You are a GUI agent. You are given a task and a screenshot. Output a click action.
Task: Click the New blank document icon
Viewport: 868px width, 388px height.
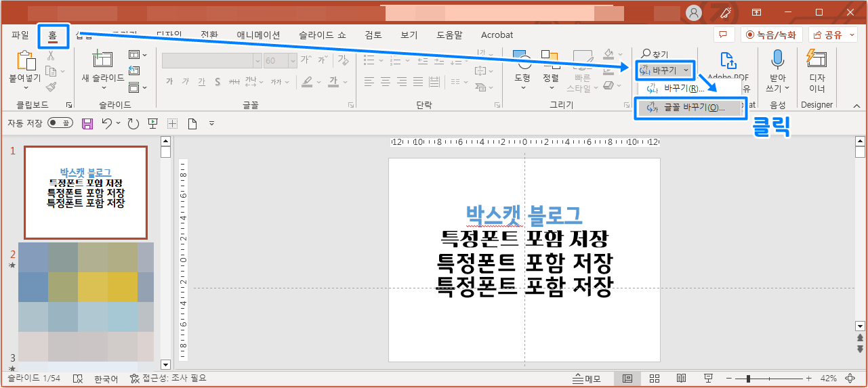(x=192, y=123)
